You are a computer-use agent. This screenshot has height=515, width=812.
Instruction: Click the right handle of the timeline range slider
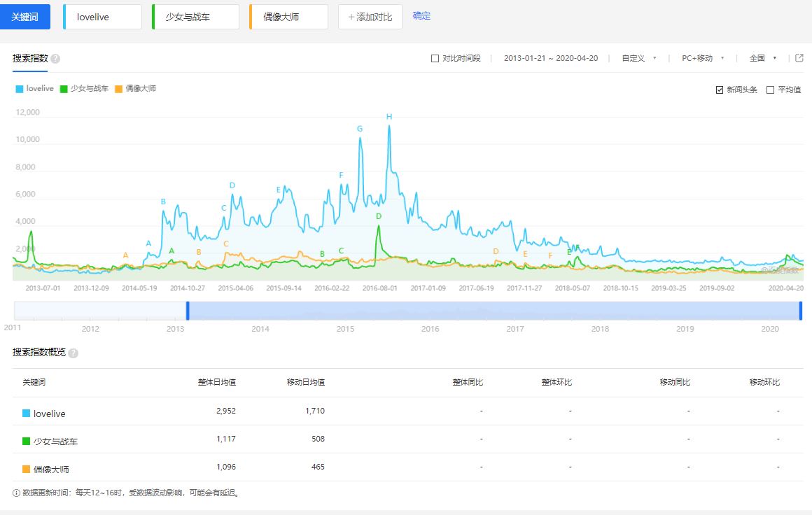[x=801, y=311]
